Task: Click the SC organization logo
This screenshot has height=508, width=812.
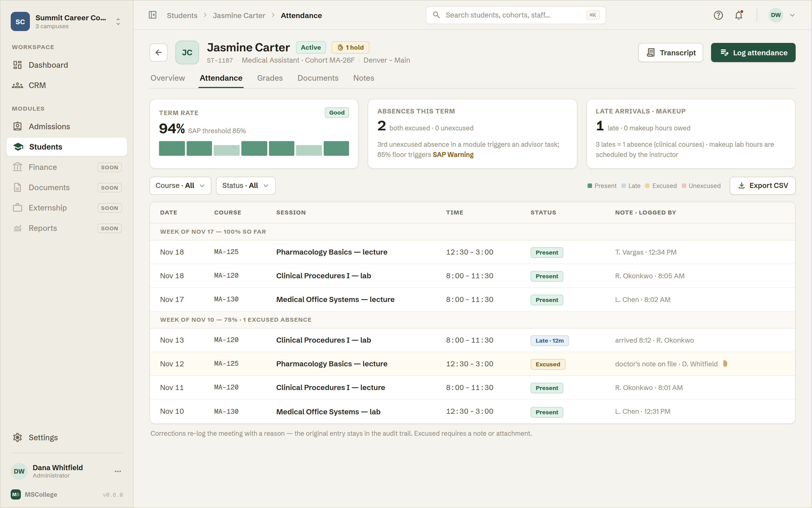Action: (x=20, y=21)
